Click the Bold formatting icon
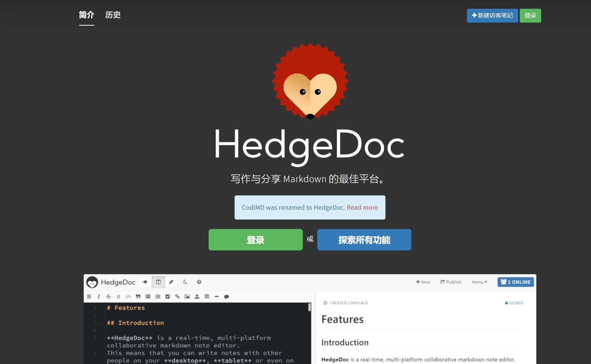The height and width of the screenshot is (364, 591). tap(89, 297)
